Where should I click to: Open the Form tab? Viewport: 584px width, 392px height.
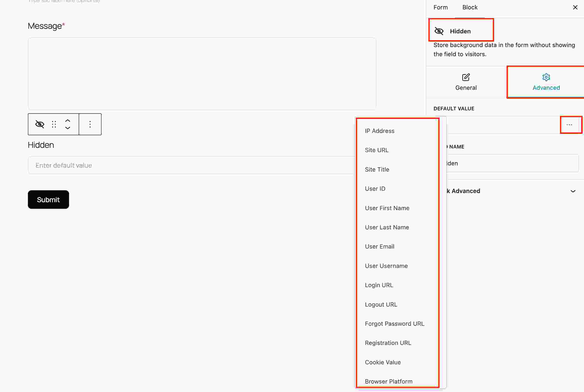pos(441,8)
